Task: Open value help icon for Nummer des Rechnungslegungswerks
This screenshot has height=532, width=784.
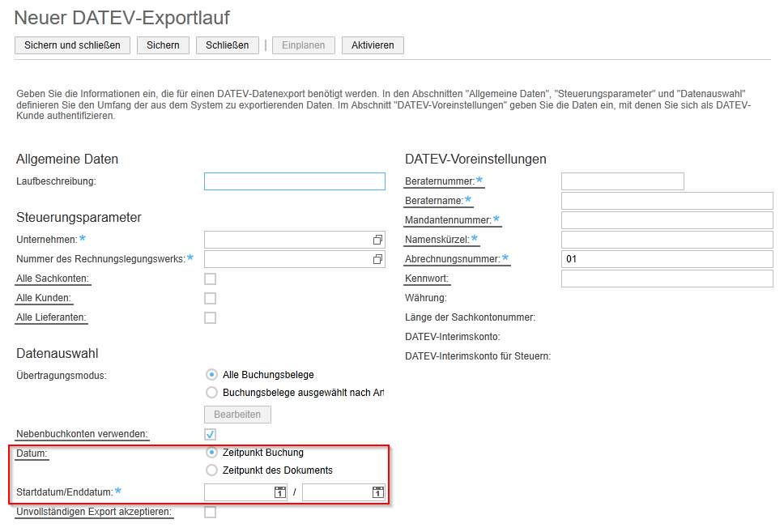Action: pyautogui.click(x=377, y=259)
